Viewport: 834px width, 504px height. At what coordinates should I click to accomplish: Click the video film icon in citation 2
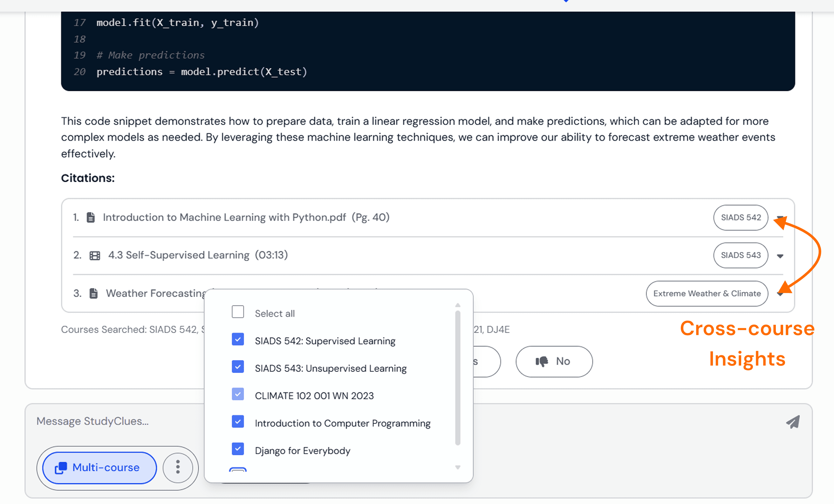coord(95,255)
